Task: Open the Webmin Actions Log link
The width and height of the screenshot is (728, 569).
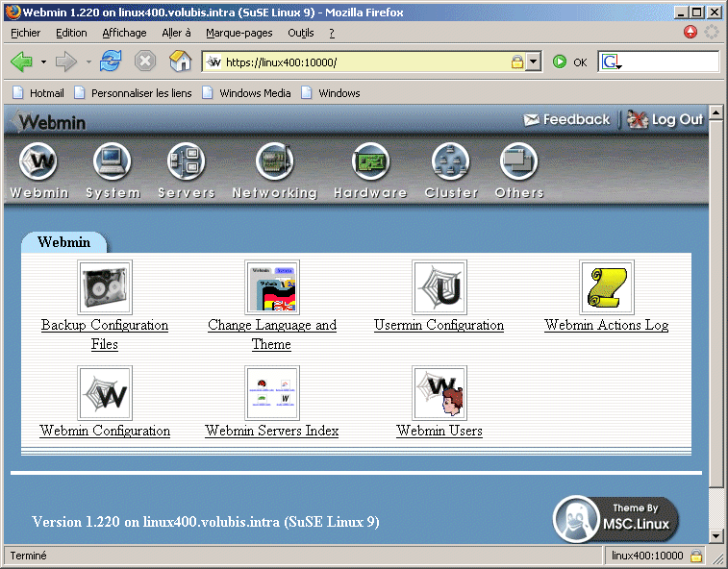Action: pos(607,325)
